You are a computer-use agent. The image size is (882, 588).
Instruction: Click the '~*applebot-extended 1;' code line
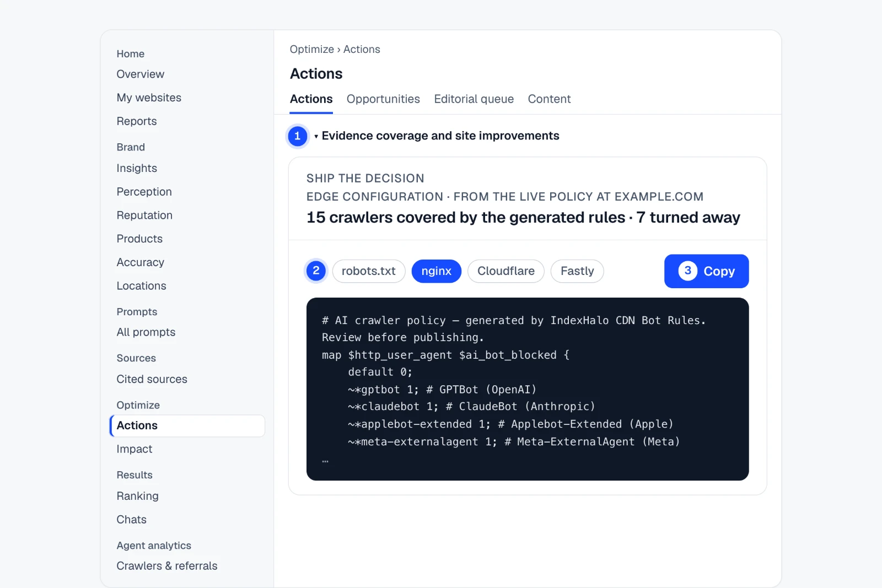tap(510, 424)
